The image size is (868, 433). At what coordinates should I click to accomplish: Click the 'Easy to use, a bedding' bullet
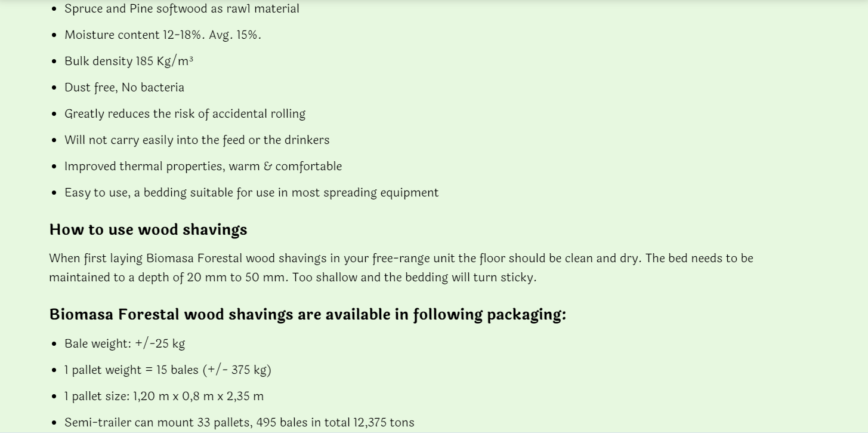coord(251,193)
